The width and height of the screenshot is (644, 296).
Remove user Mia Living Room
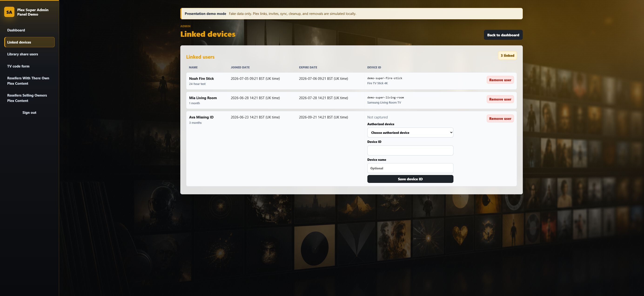point(500,99)
